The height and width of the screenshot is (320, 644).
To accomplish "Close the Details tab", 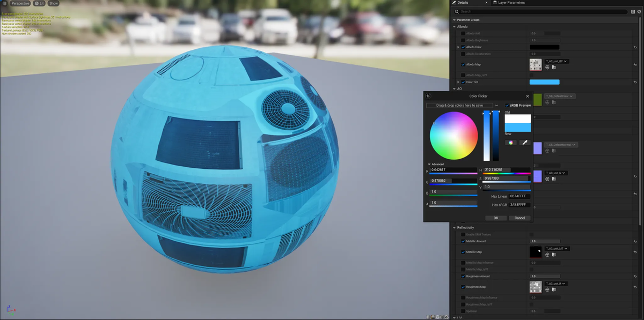I will pos(486,3).
